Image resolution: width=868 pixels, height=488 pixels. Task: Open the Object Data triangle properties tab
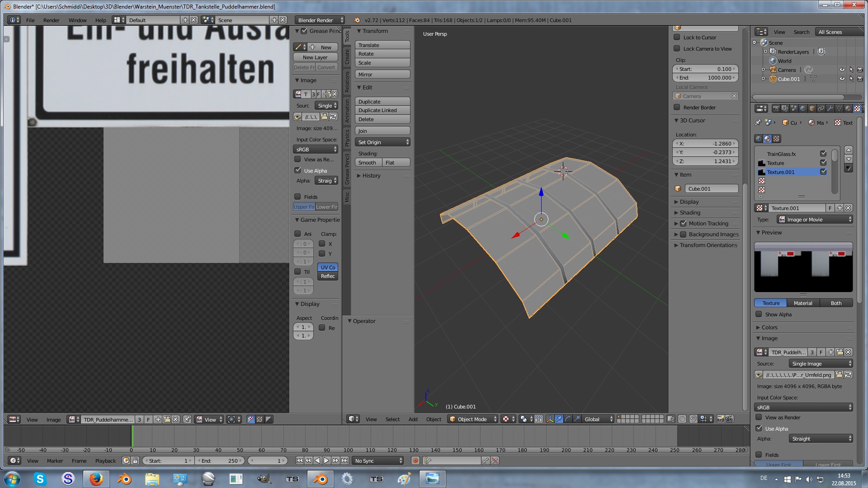point(839,108)
